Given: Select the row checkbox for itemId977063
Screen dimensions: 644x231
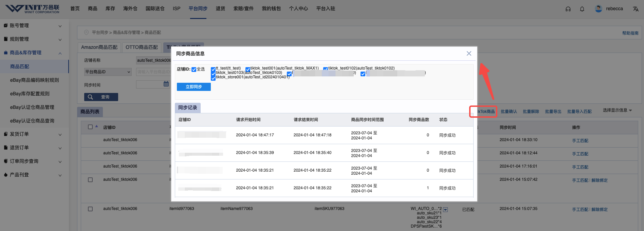Looking at the screenshot, I should (90, 209).
